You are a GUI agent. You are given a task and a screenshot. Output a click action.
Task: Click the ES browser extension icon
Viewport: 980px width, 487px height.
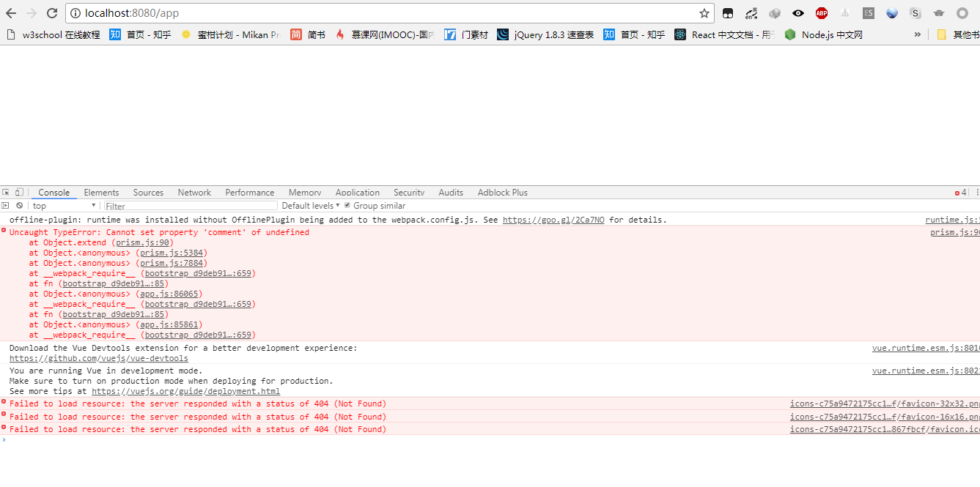coord(868,12)
